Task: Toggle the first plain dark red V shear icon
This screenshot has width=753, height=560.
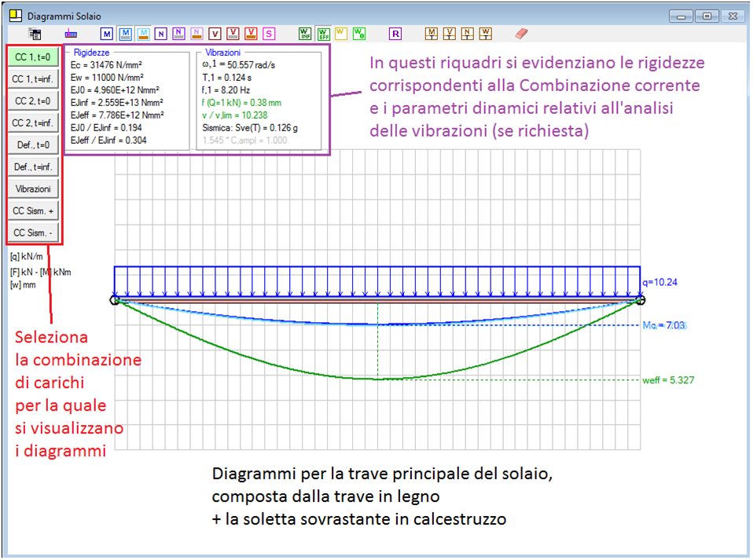Action: coord(215,34)
